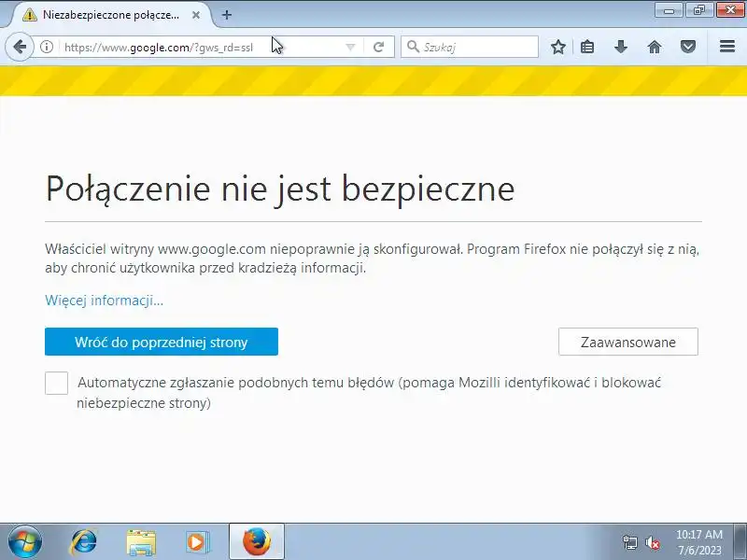Open the Windows Start menu
Image resolution: width=747 pixels, height=560 pixels.
point(25,542)
